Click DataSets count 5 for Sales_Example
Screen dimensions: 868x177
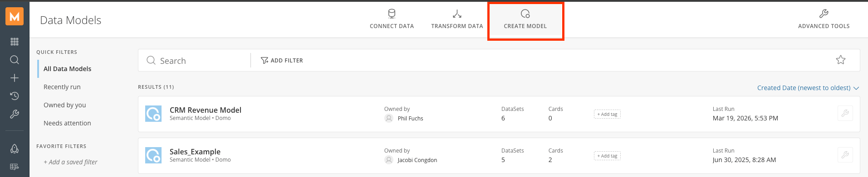[503, 160]
